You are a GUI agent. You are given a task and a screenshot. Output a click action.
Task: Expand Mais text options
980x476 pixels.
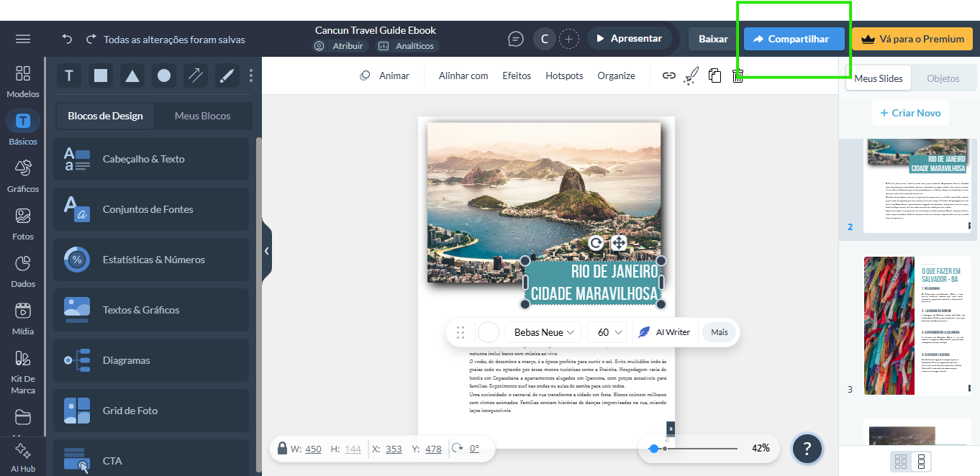tap(720, 332)
